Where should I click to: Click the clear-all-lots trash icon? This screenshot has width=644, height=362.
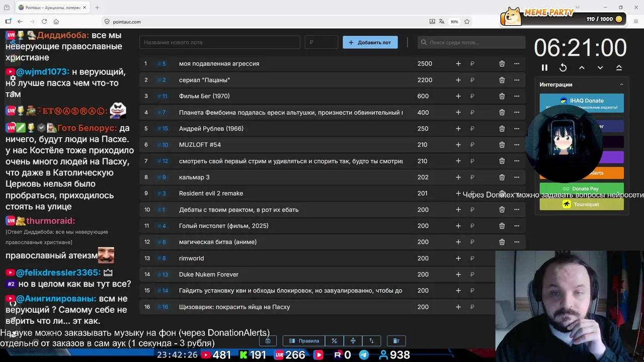396,341
